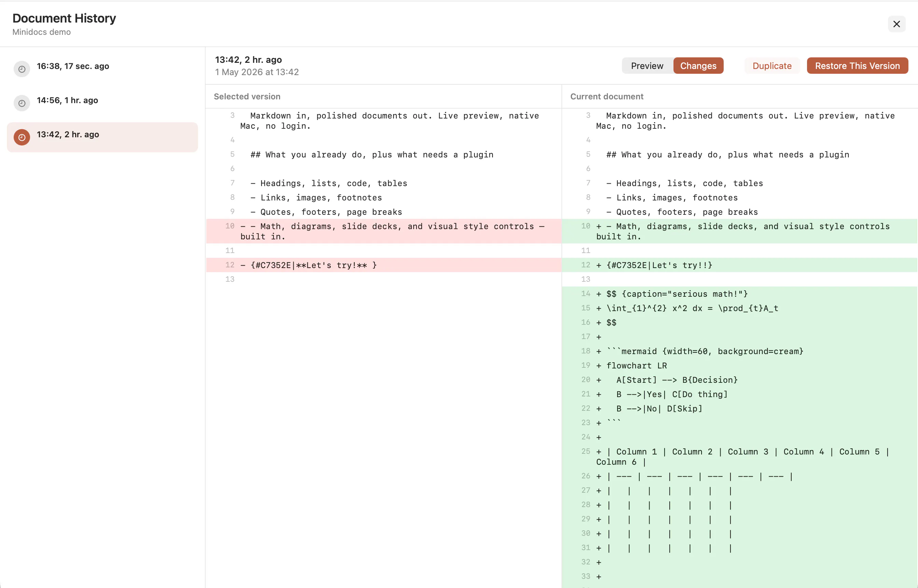Click the added Column 1 table header line
The height and width of the screenshot is (588, 918).
(740, 457)
